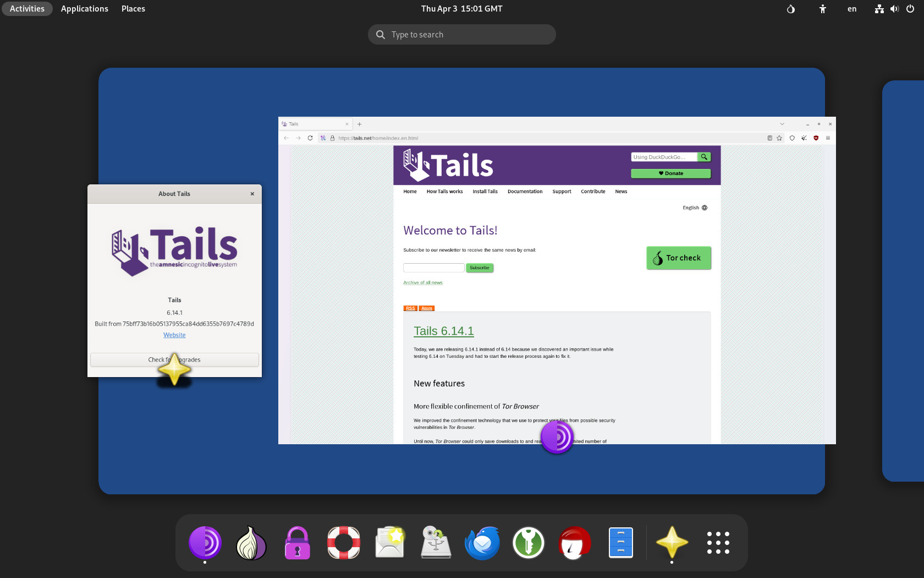This screenshot has height=578, width=924.
Task: Select the About Tails star icon in dash
Action: click(672, 543)
